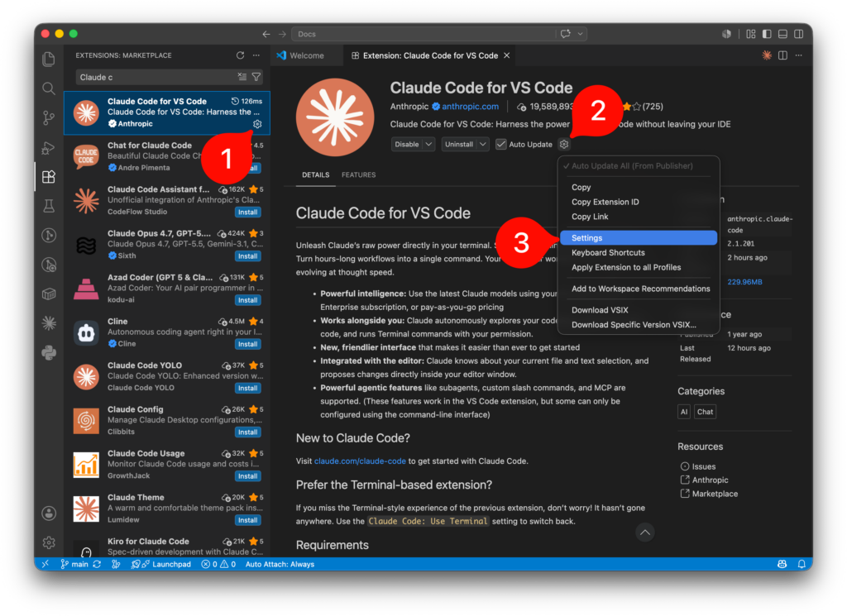Open the main branch in status bar
The image size is (847, 616).
(74, 564)
